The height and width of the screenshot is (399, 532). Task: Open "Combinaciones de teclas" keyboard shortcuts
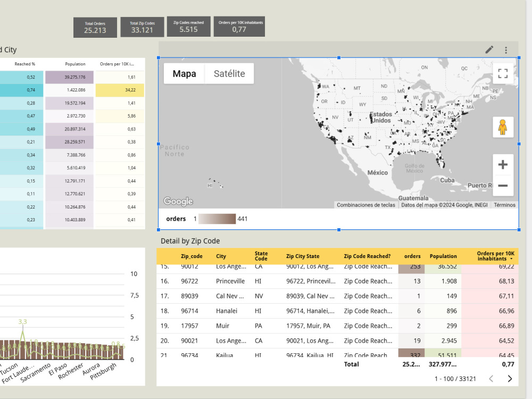pos(367,205)
